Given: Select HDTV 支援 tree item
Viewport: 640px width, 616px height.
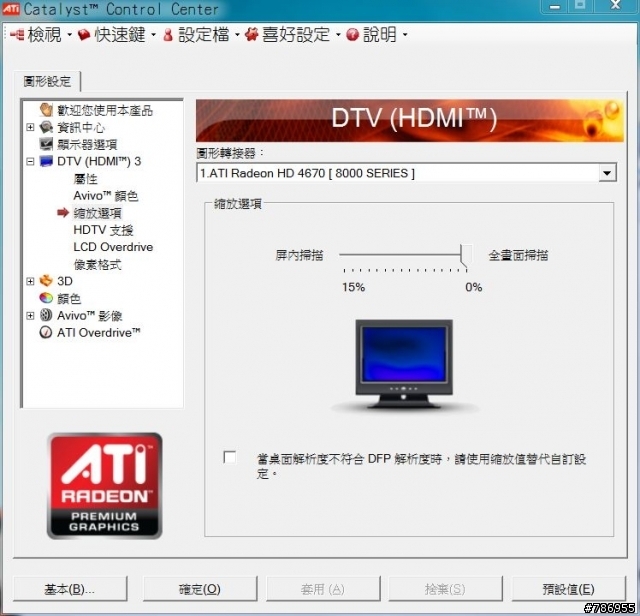Looking at the screenshot, I should [x=103, y=230].
